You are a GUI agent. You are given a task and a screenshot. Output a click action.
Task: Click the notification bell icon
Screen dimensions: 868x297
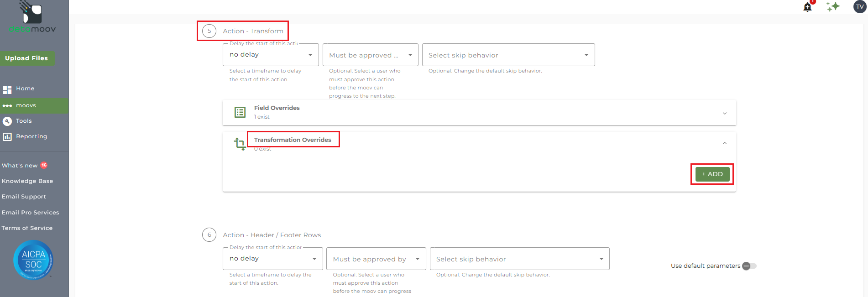(x=807, y=7)
